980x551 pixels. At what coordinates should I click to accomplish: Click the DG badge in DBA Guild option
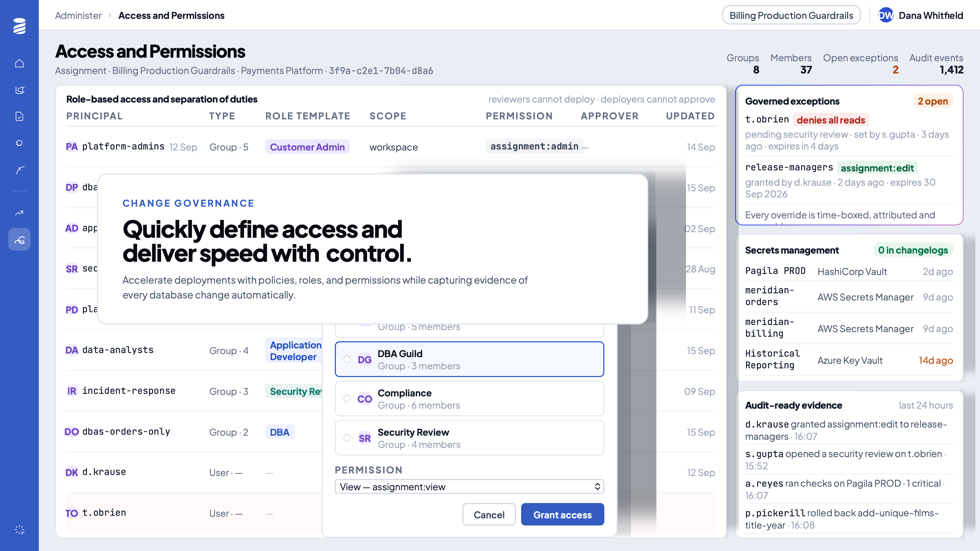pyautogui.click(x=364, y=360)
